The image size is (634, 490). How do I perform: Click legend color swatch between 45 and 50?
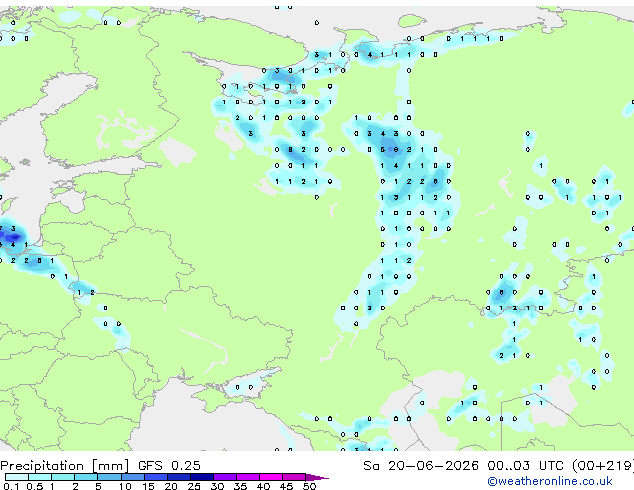pyautogui.click(x=294, y=477)
